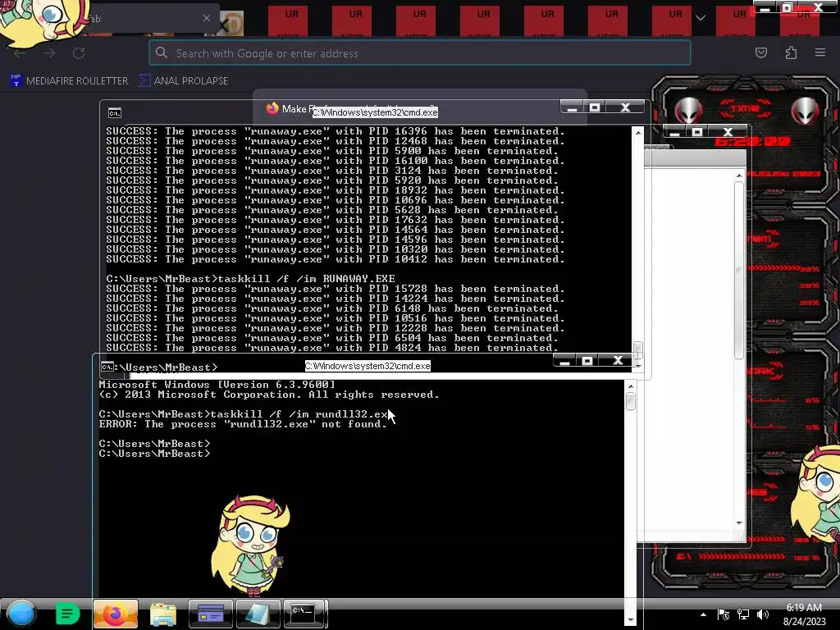
Task: Maximize the upper cmd.exe window
Action: pos(595,107)
